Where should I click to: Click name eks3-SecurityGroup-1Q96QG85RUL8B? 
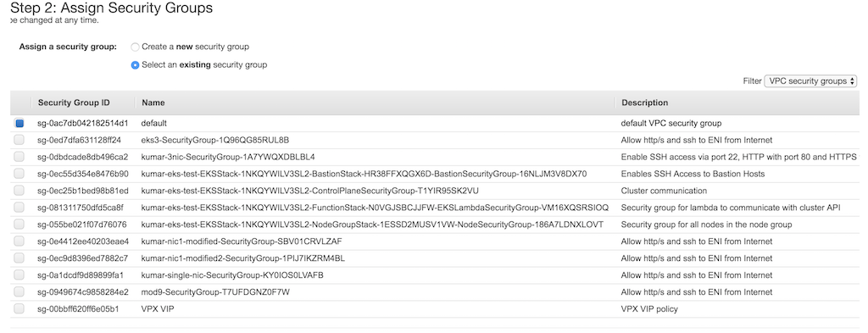coord(214,140)
